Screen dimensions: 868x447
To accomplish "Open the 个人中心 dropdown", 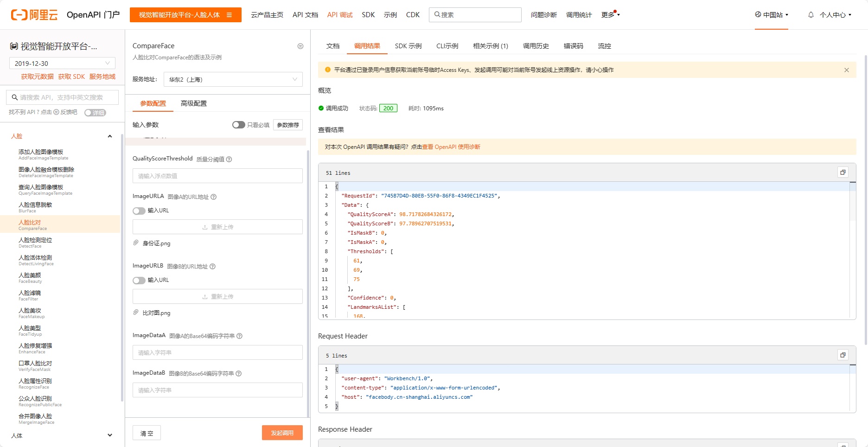I will pos(836,15).
